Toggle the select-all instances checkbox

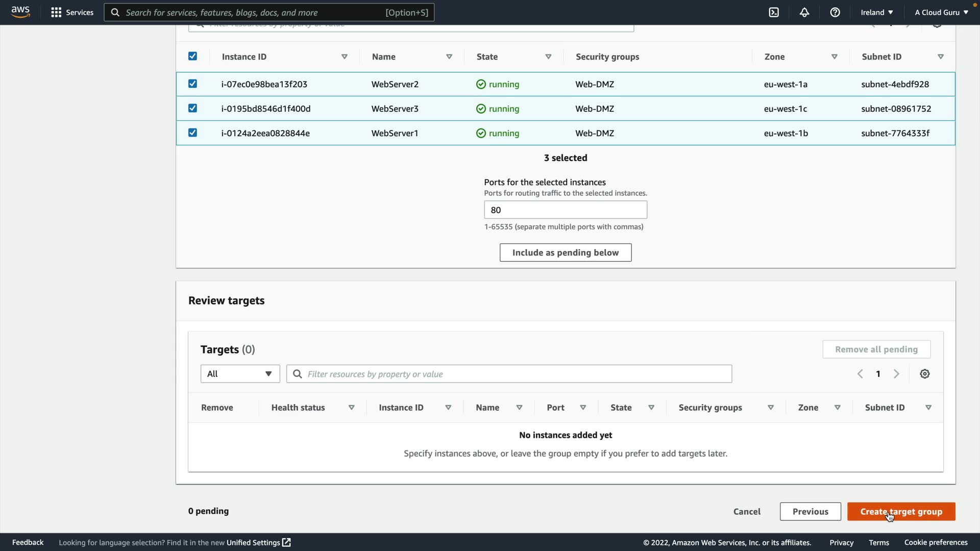(x=192, y=56)
